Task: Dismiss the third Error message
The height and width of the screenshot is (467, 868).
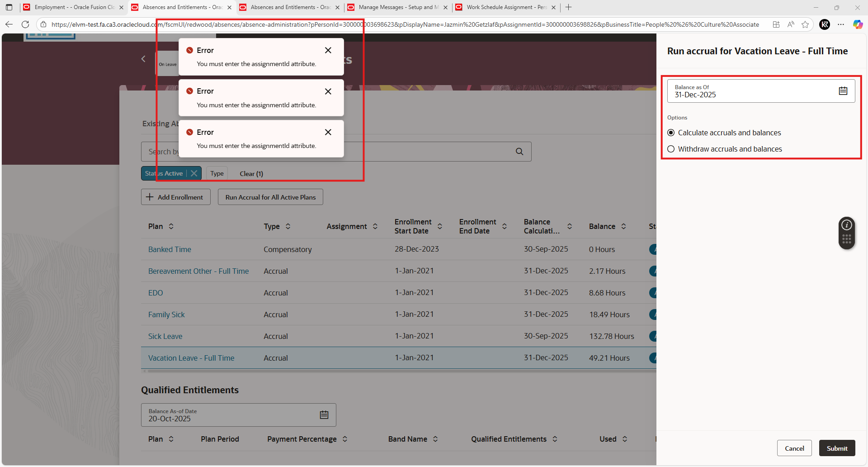Action: click(x=328, y=132)
